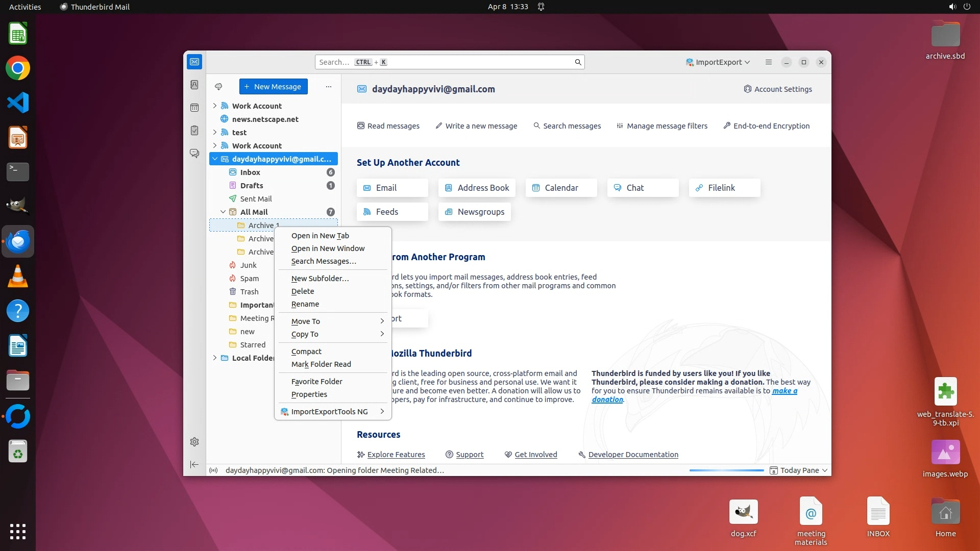Open settings gear in spaces toolbar

(194, 442)
